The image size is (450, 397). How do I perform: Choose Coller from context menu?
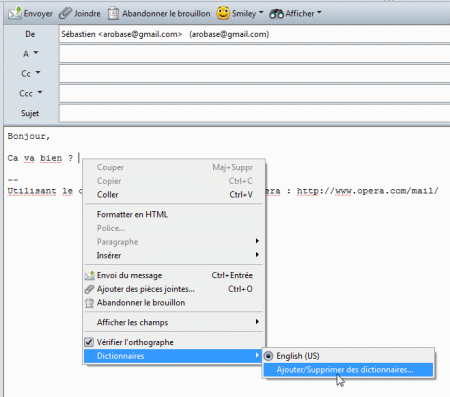point(174,195)
